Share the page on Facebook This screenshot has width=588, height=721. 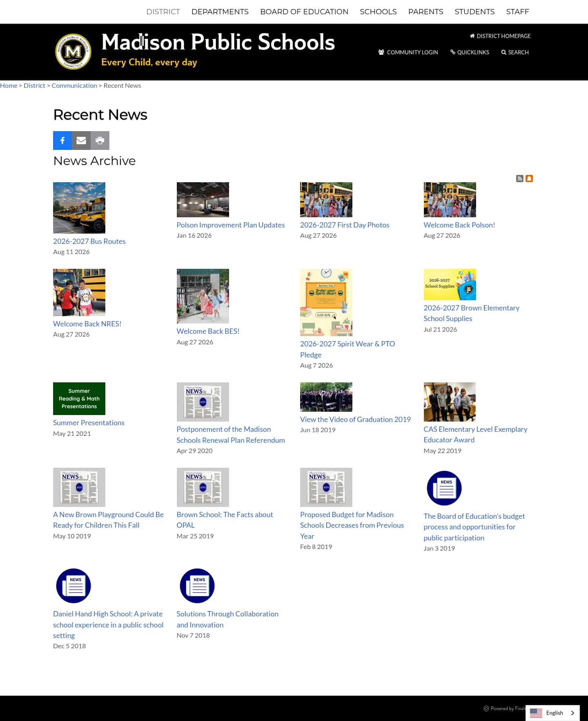(x=62, y=141)
